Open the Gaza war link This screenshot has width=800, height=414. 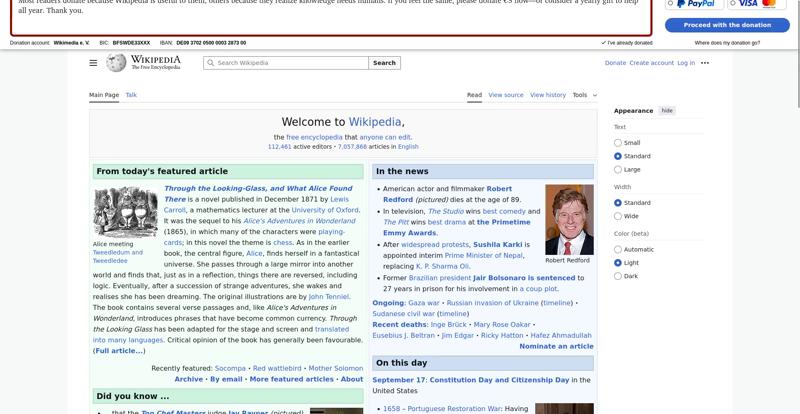(x=423, y=303)
